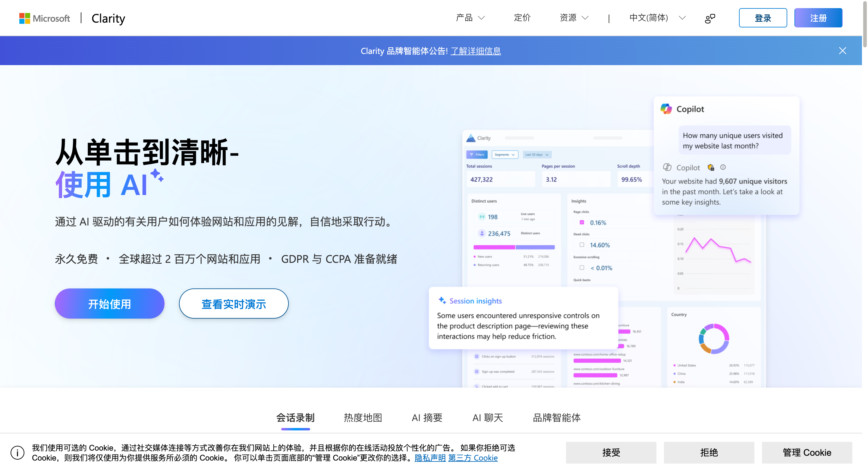
Task: Click the Microsoft logo
Action: point(45,18)
